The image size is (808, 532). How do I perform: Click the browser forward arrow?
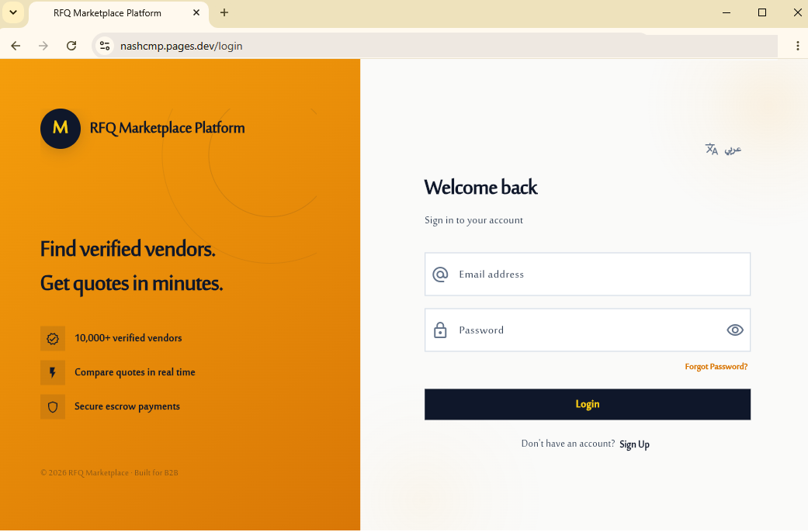[x=43, y=46]
